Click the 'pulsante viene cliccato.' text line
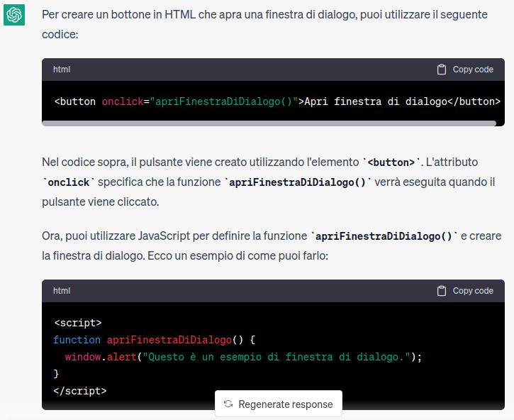The height and width of the screenshot is (420, 514). (x=100, y=201)
